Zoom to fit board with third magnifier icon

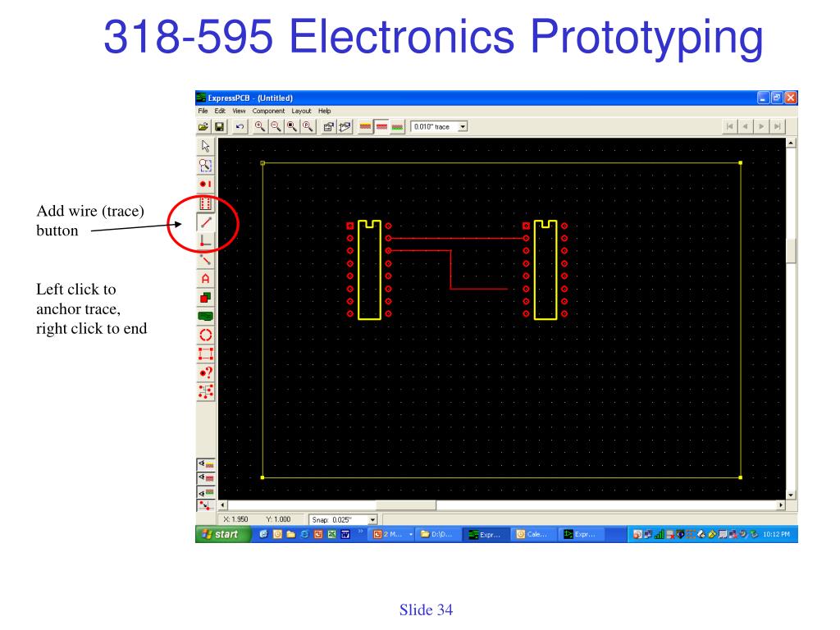[x=292, y=127]
